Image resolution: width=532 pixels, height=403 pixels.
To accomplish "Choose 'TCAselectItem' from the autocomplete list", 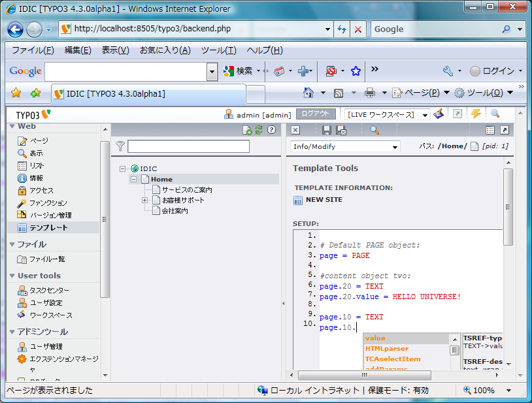I will tap(407, 359).
